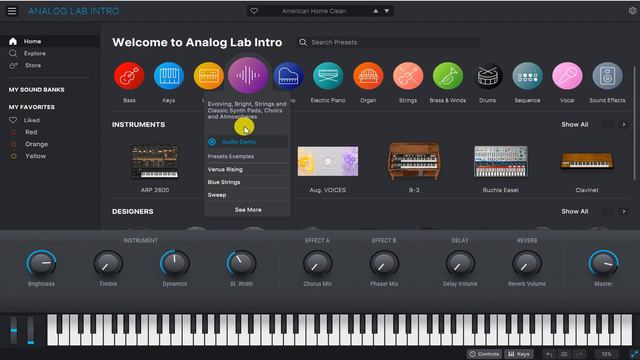
Task: Click the St. Width knob
Action: tap(241, 263)
